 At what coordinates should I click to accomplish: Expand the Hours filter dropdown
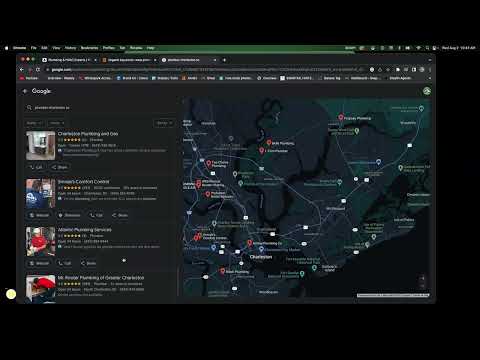pos(57,123)
